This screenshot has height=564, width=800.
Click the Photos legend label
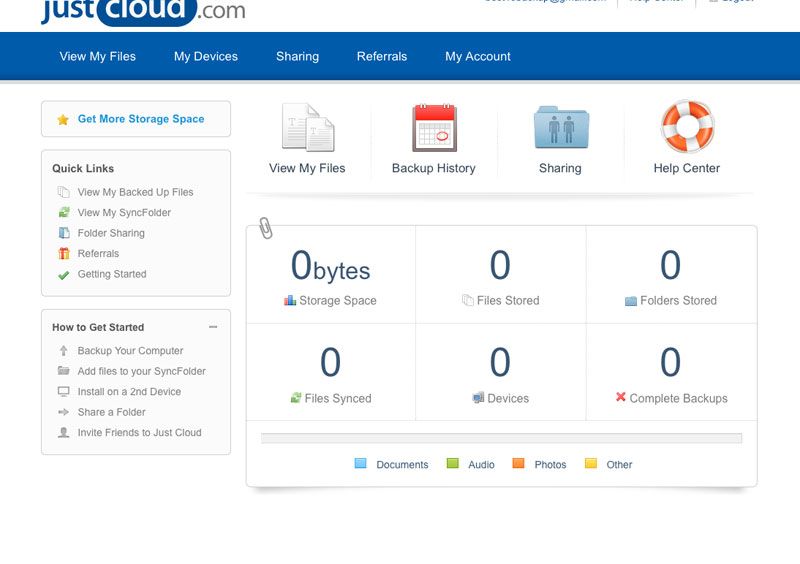click(x=550, y=464)
